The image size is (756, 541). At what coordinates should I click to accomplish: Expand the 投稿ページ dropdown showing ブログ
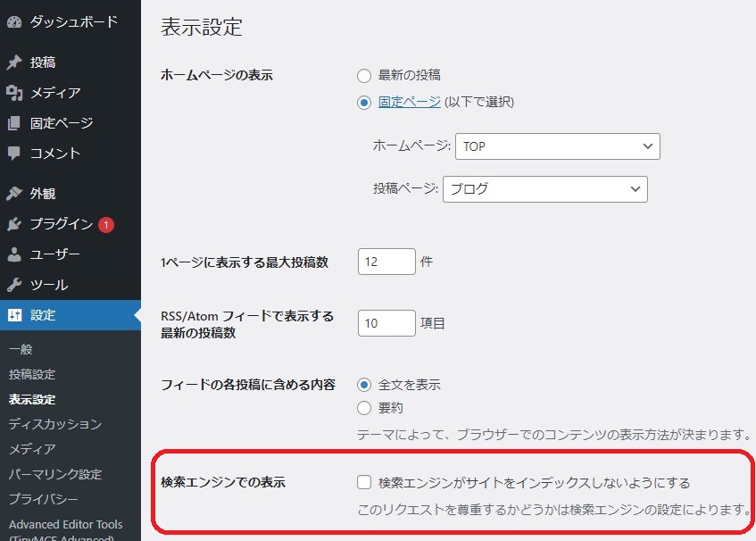544,189
